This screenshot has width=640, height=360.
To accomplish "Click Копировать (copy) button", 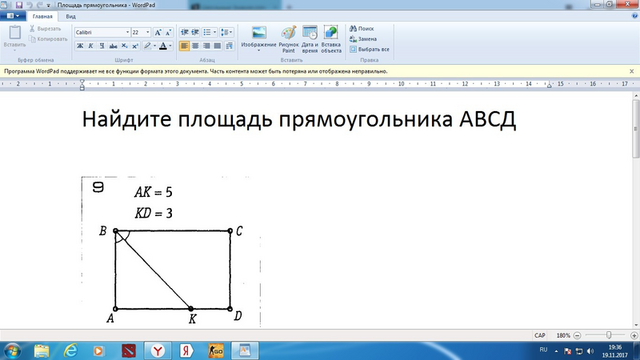I will [x=48, y=39].
